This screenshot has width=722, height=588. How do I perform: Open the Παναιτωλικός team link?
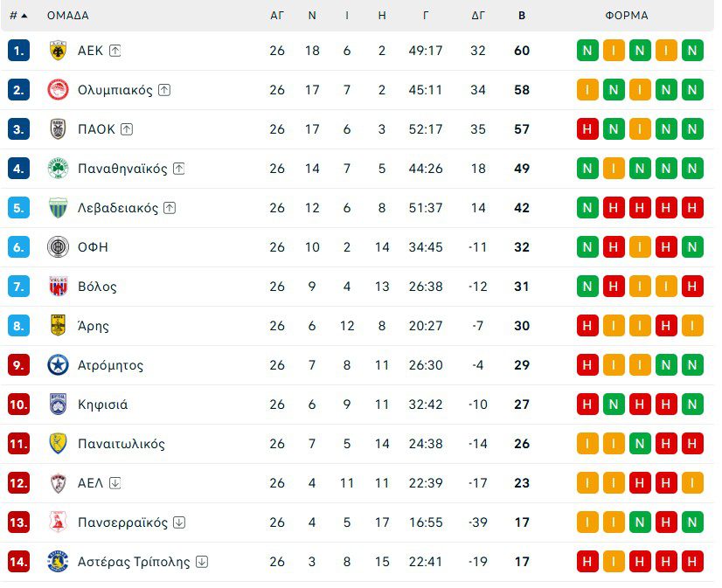121,444
